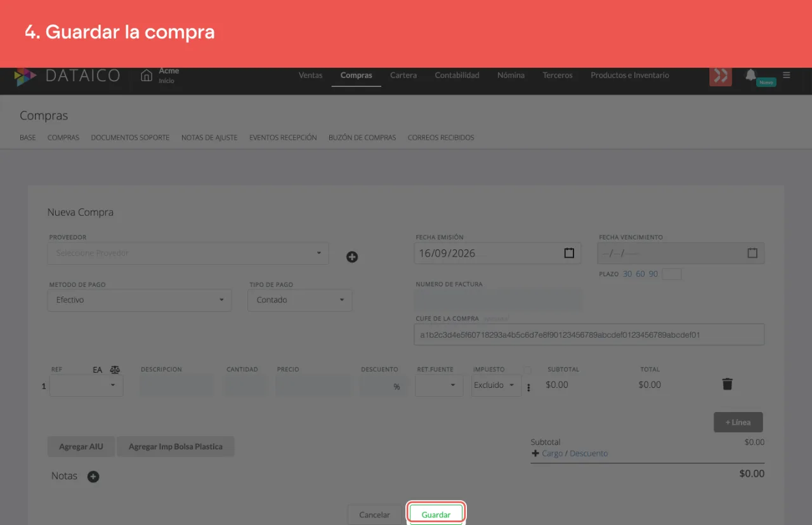Open the Notas de Ajuste tab
Viewport: 812px width, 525px height.
(x=209, y=138)
